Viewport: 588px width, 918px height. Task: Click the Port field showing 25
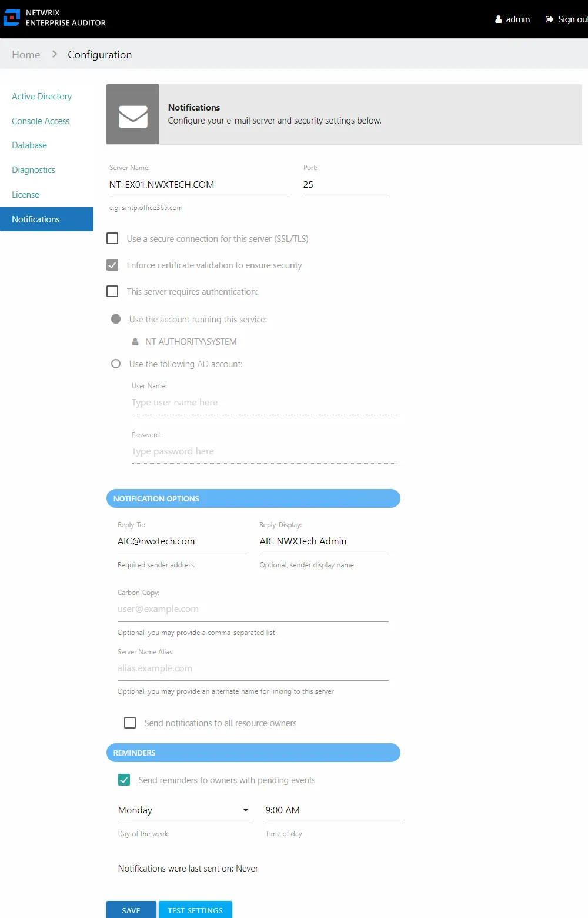coord(345,185)
